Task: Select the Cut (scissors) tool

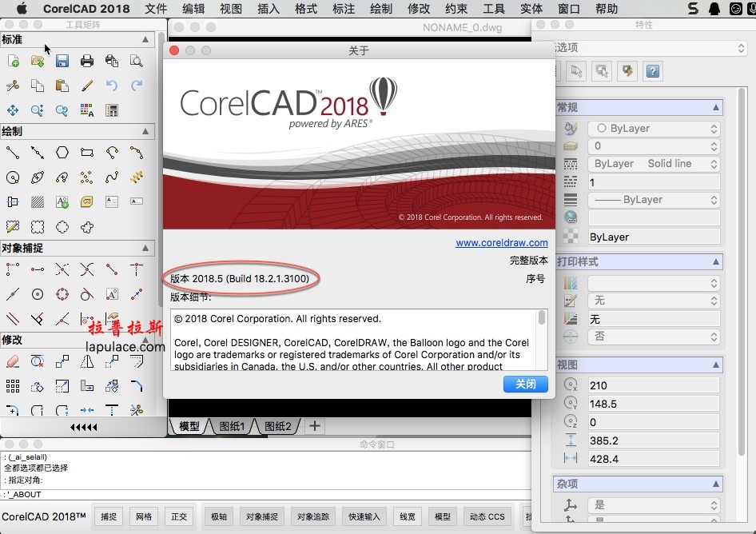Action: coord(13,85)
